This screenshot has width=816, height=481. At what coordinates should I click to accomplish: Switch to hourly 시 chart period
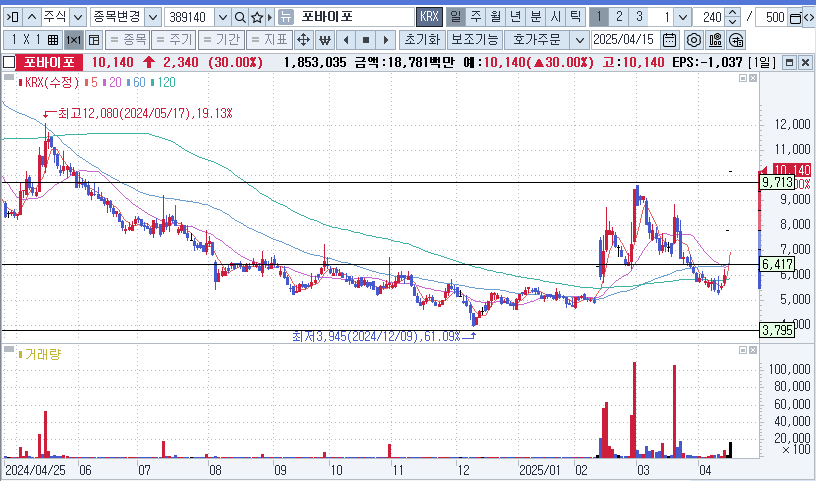point(555,17)
